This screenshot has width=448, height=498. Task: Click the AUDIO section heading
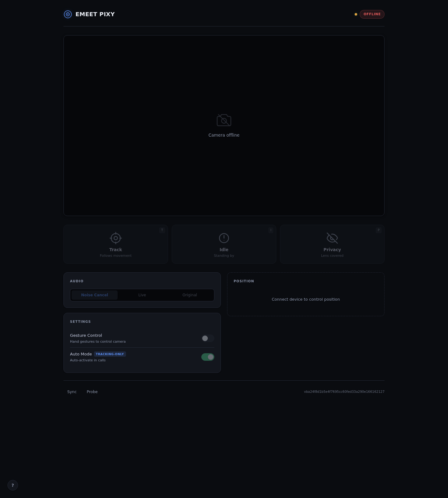pos(77,281)
